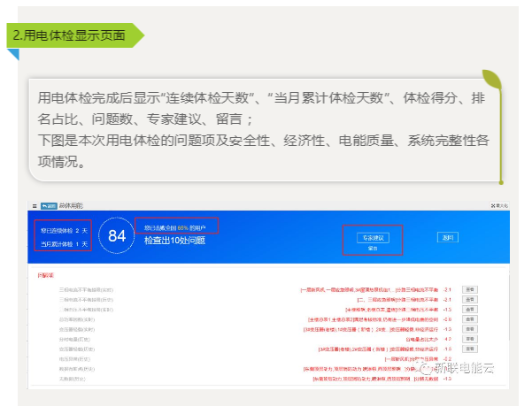The height and width of the screenshot is (414, 532).
Task: Click 查看 for the row scoring -2.2
Action: (x=470, y=358)
